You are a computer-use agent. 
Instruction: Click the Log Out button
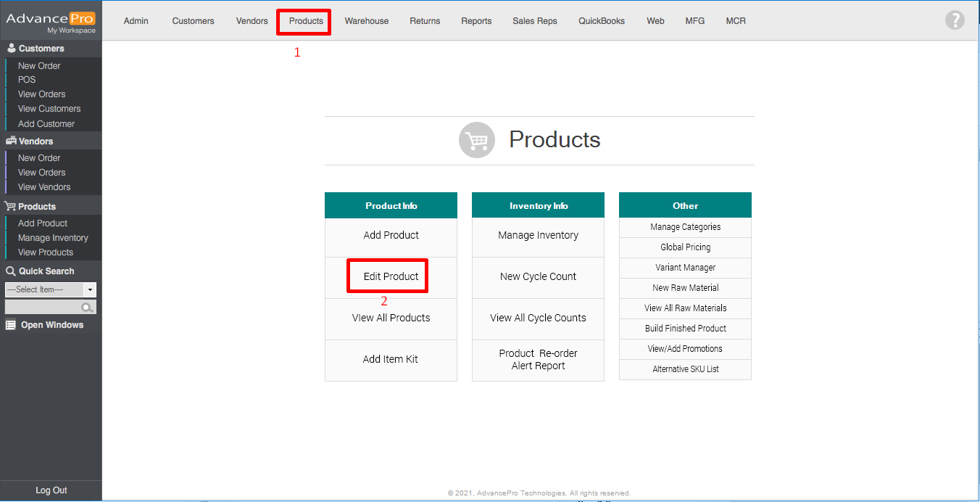click(x=51, y=490)
